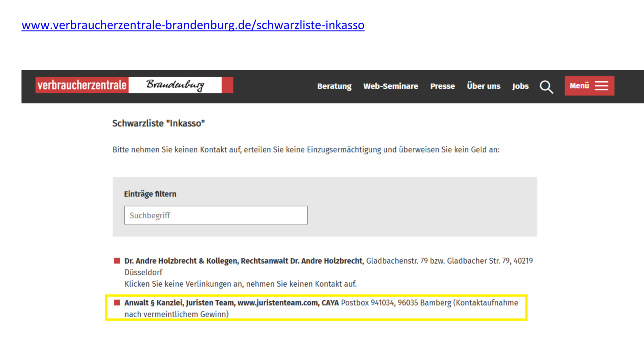
Task: Click into the Suchbegriff filter field
Action: click(x=216, y=215)
